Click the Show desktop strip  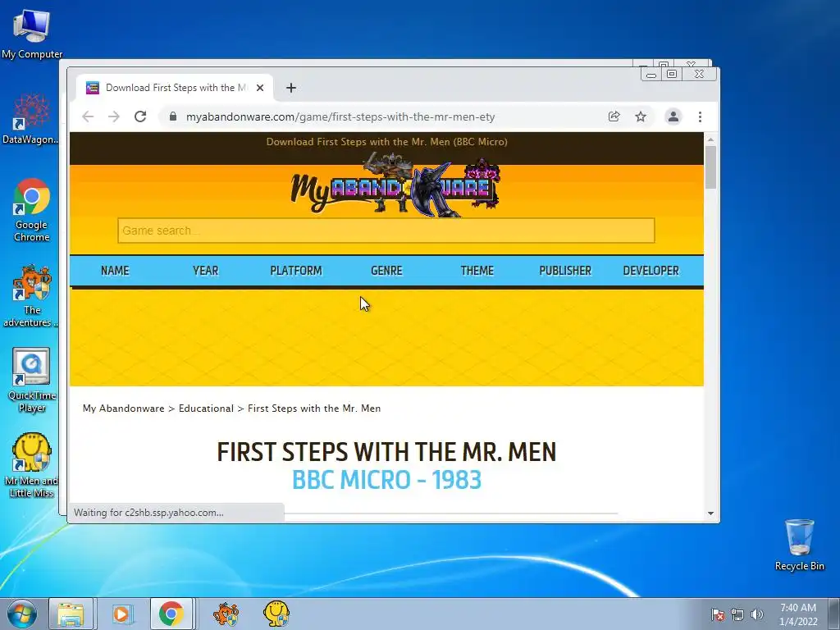[834, 614]
